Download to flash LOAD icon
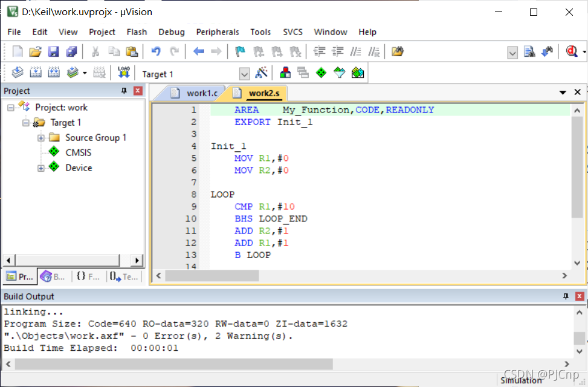Image resolution: width=588 pixels, height=387 pixels. [x=124, y=73]
